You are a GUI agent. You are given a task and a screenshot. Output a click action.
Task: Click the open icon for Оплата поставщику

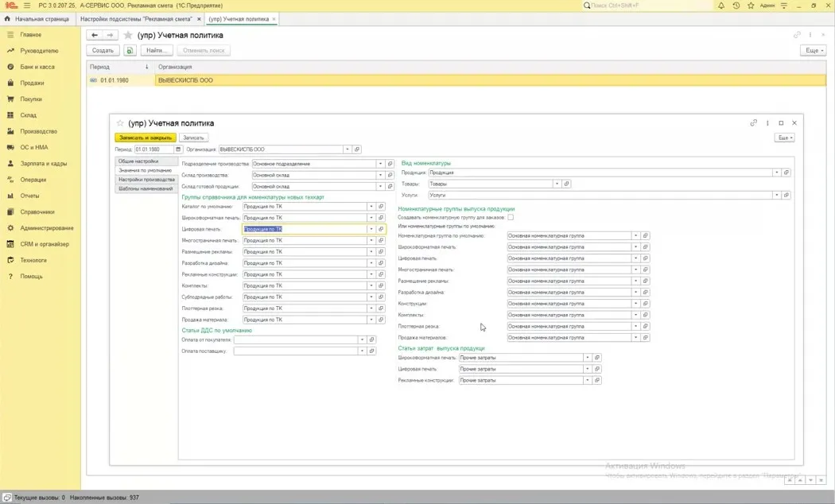click(371, 351)
